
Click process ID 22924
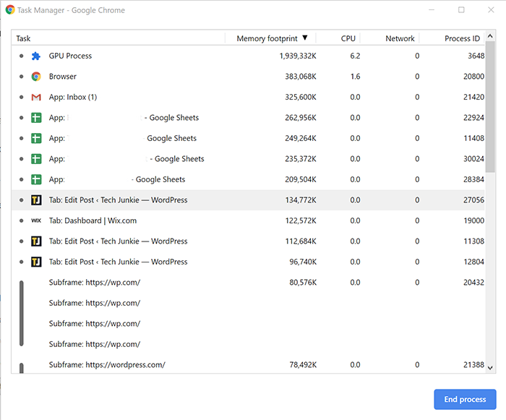click(473, 118)
